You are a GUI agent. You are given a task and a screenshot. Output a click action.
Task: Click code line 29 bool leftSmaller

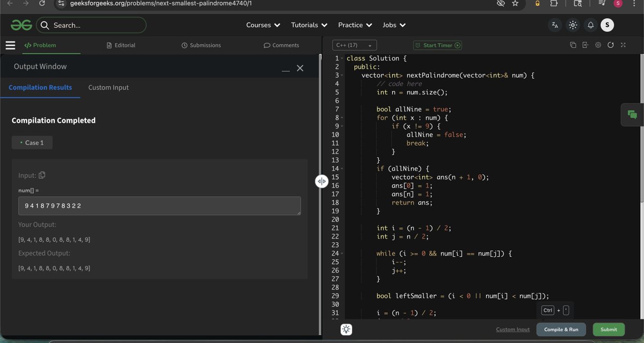click(463, 296)
